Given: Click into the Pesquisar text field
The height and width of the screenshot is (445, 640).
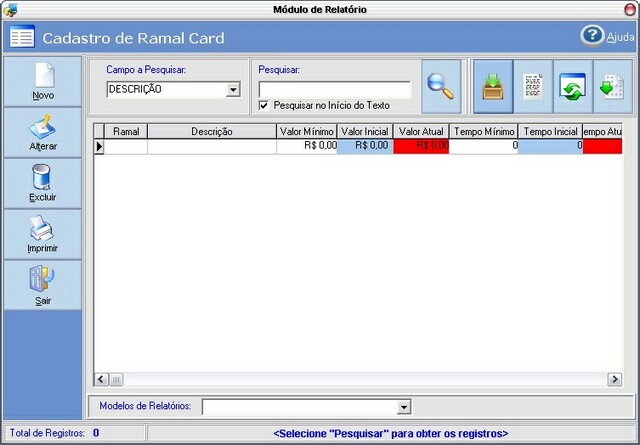Looking at the screenshot, I should (x=335, y=90).
